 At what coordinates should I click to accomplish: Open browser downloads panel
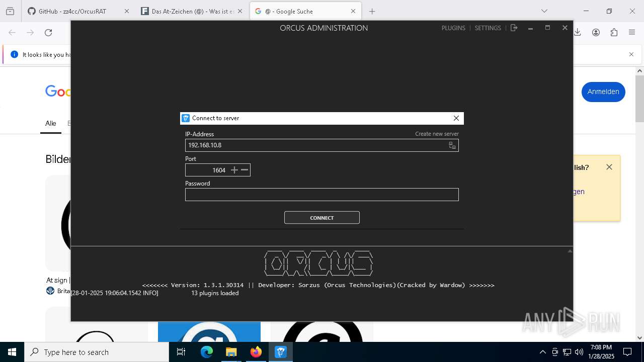coord(578,33)
